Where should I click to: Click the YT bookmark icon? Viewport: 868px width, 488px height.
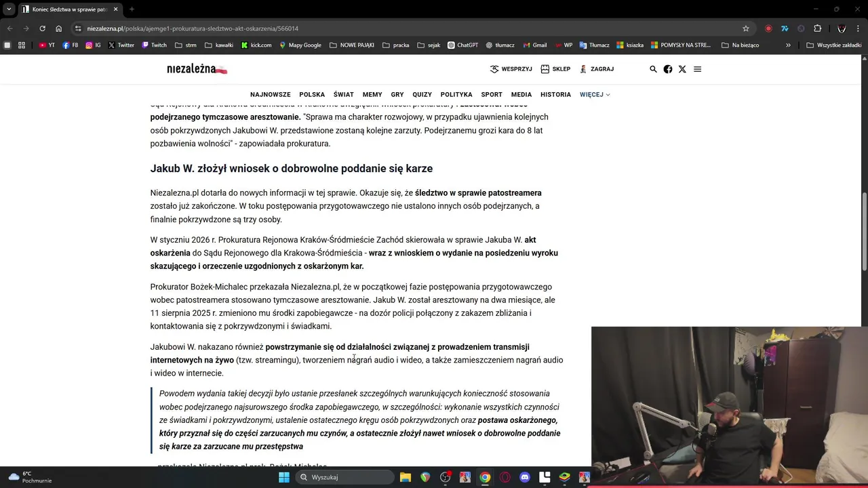click(42, 45)
